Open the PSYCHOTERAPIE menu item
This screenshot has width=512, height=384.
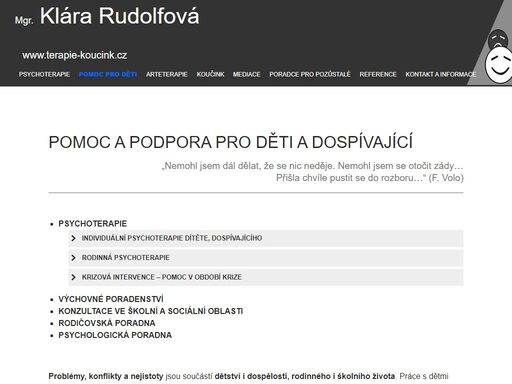point(44,74)
